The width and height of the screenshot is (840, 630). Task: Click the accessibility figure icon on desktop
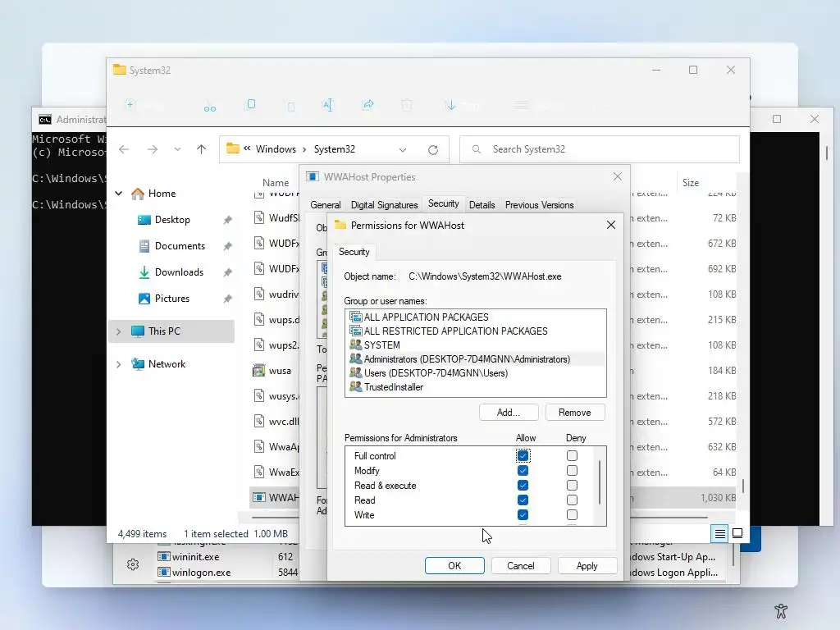[x=781, y=610]
